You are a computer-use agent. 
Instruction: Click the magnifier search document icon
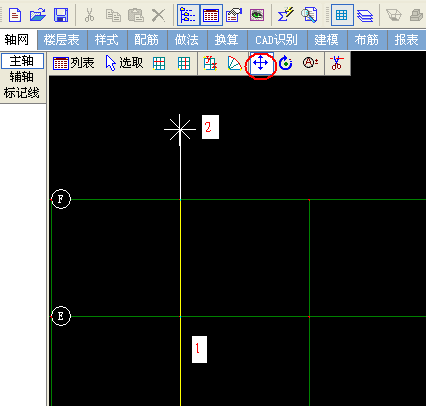309,15
